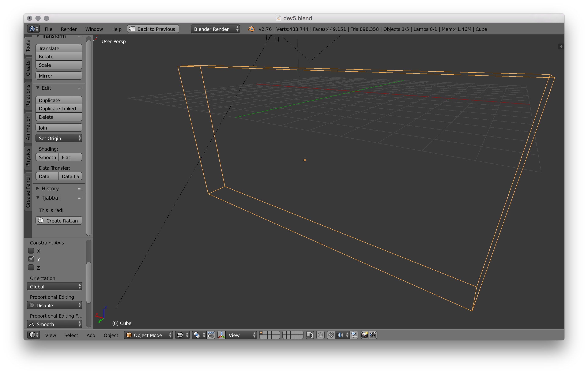Open the File menu

pos(48,29)
